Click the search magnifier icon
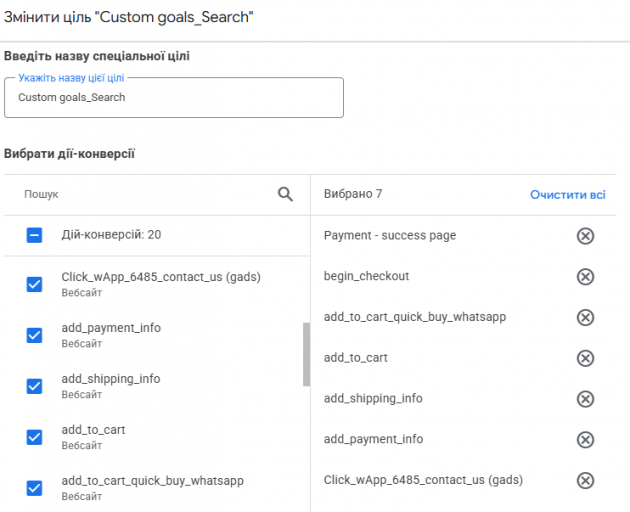630x512 pixels. [285, 195]
